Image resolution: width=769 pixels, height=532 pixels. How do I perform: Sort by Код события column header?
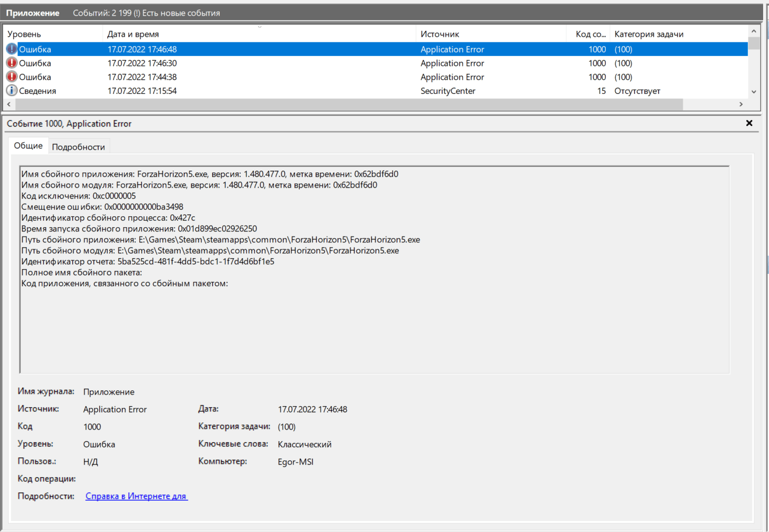[x=588, y=34]
